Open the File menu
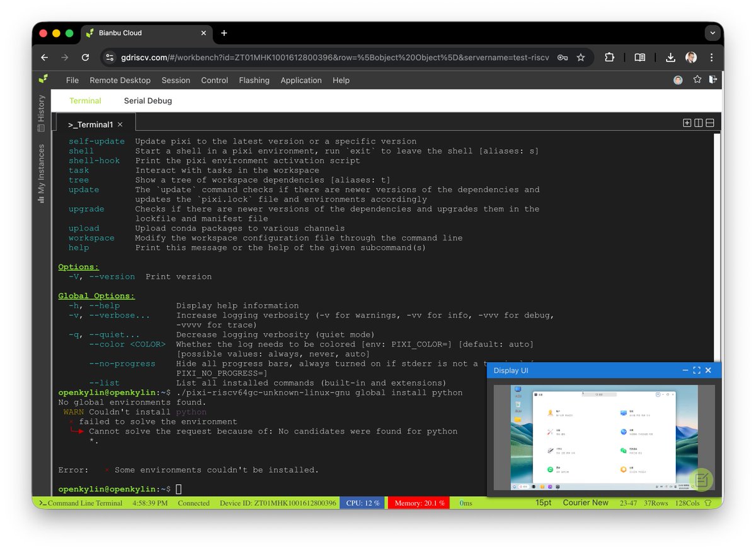Viewport: 756px width, 551px height. click(72, 80)
